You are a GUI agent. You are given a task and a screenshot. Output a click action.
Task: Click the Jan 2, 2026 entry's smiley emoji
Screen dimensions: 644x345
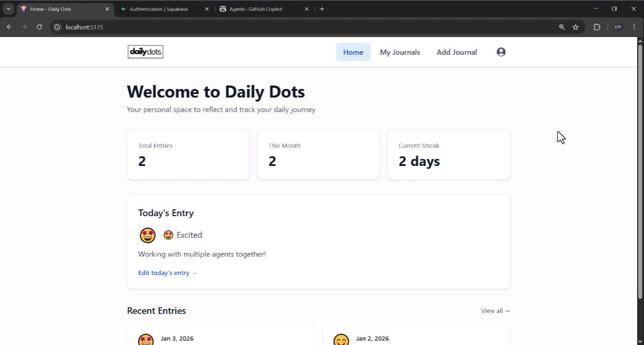pyautogui.click(x=341, y=339)
